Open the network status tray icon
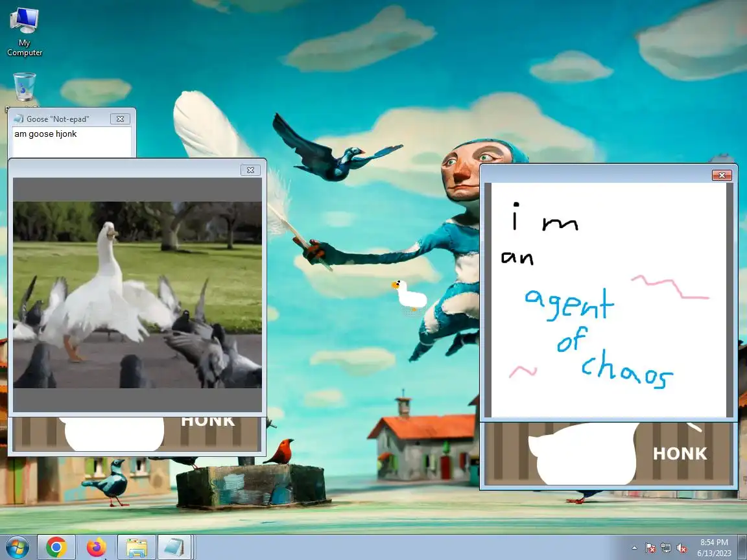 [666, 548]
